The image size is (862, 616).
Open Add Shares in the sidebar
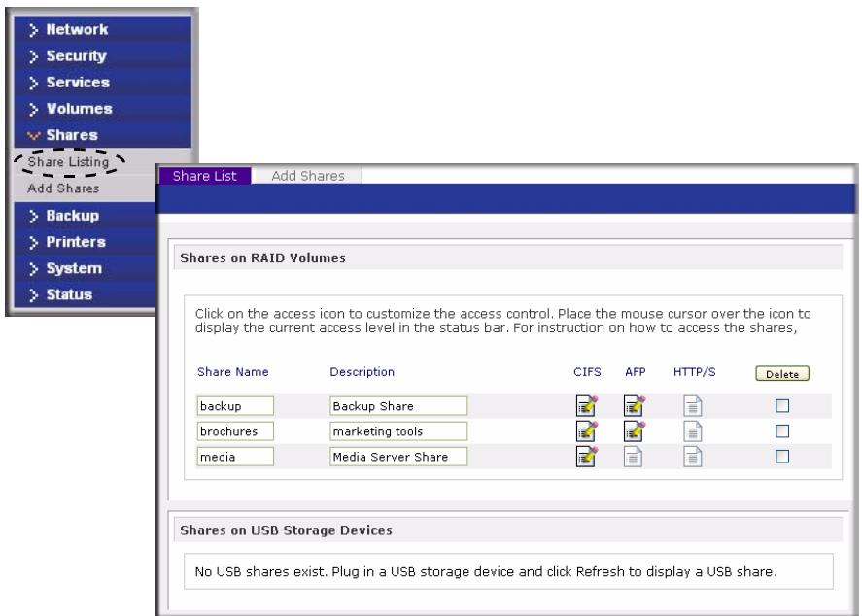click(x=63, y=188)
